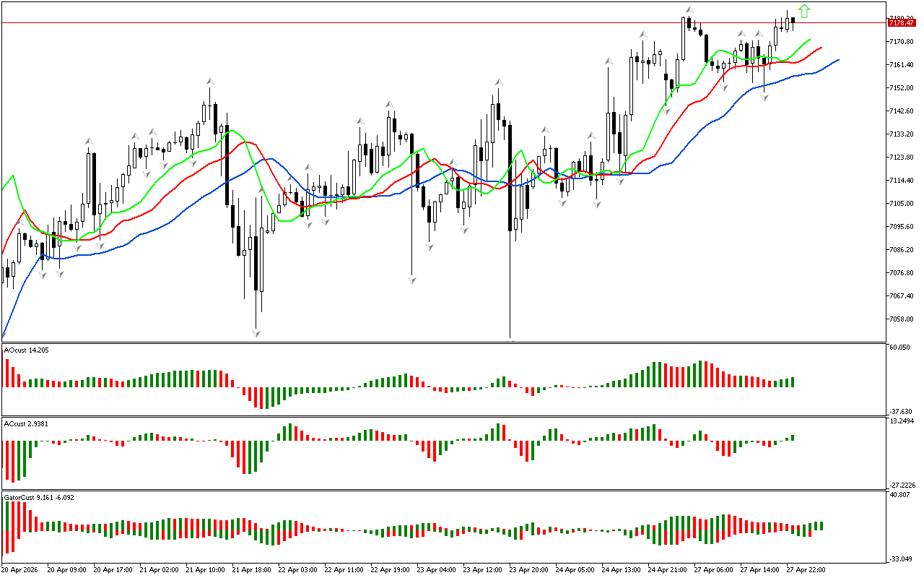Click the 20 Apr 2026 date label
924x578 pixels.
[22, 570]
